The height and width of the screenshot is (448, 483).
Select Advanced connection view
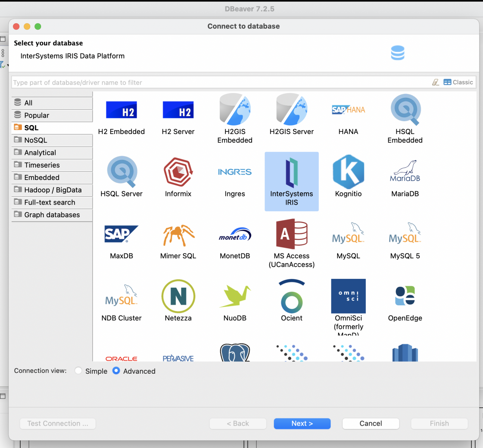[116, 371]
